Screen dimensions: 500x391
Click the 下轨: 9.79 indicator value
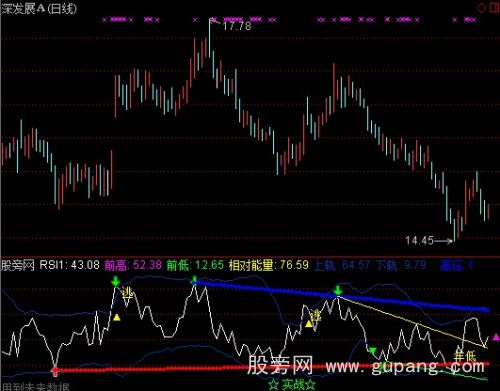coord(401,265)
